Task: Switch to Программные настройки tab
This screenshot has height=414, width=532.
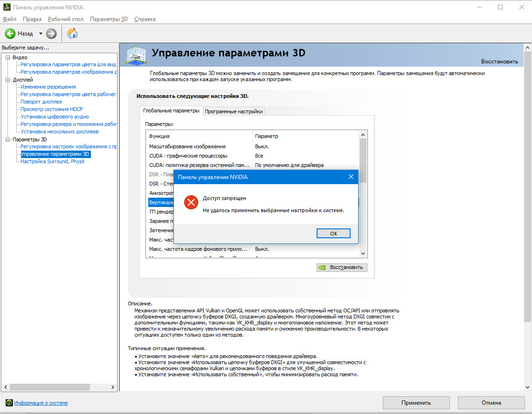Action: [234, 111]
